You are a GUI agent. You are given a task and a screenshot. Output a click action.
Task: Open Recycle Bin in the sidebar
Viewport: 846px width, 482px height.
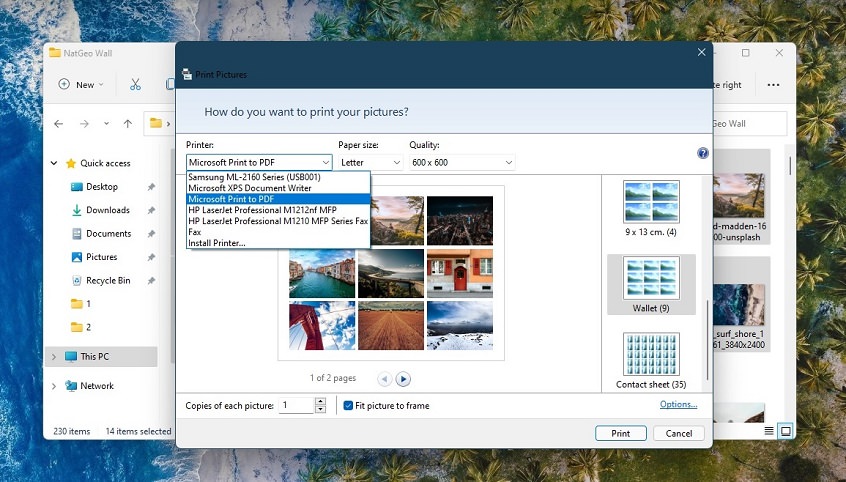(x=108, y=281)
